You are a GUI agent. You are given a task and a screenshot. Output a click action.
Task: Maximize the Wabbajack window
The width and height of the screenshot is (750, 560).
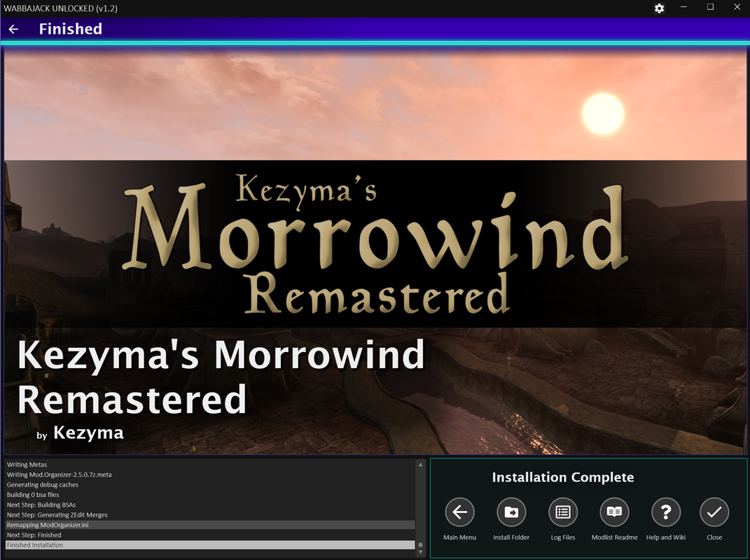[x=710, y=7]
